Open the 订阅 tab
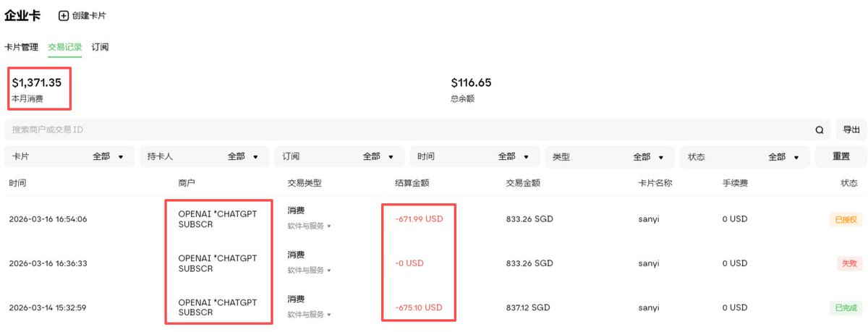The height and width of the screenshot is (332, 868). pos(100,47)
